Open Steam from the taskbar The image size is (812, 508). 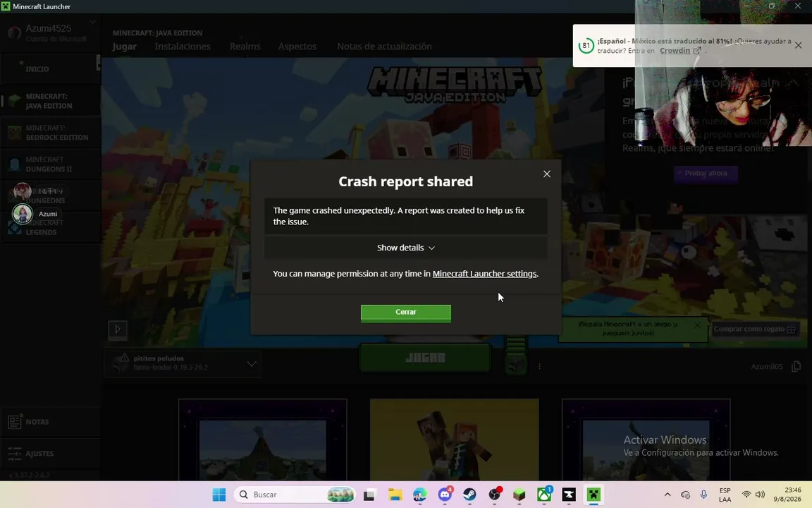tap(469, 495)
